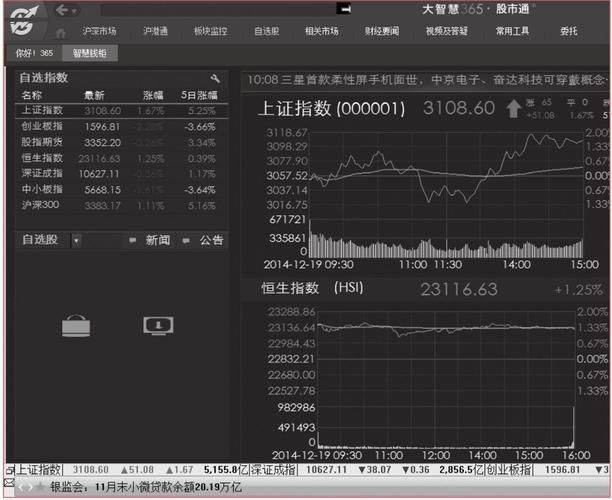This screenshot has height=500, width=612.
Task: Select the 股指期货 row
Action: pyautogui.click(x=121, y=142)
